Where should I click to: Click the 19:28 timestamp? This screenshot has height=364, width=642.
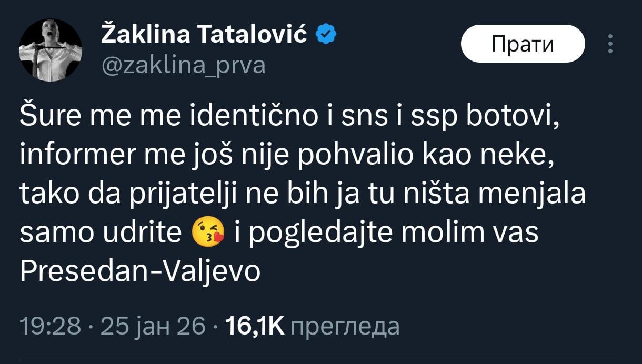pos(50,327)
